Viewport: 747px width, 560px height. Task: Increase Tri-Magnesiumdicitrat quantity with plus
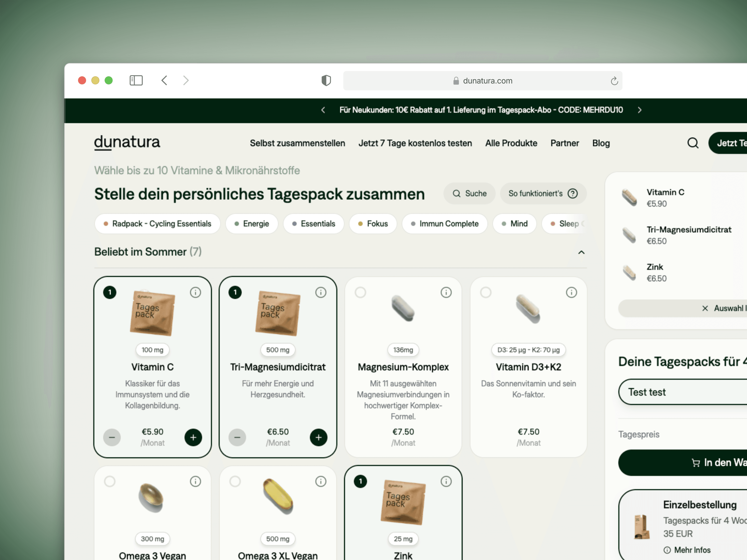[318, 437]
